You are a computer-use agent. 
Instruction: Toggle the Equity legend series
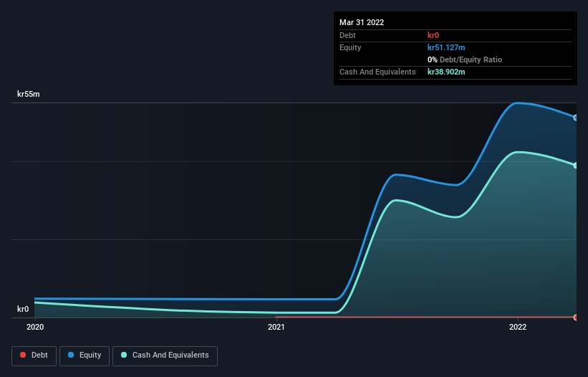(x=85, y=355)
